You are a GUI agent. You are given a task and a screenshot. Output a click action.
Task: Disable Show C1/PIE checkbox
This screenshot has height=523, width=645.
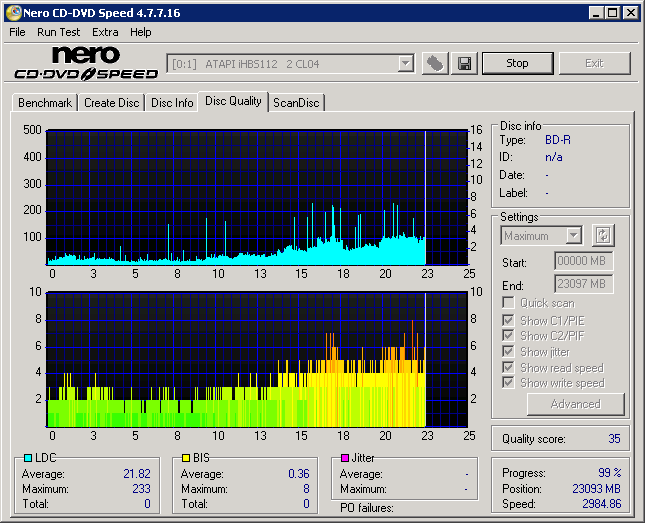[509, 320]
